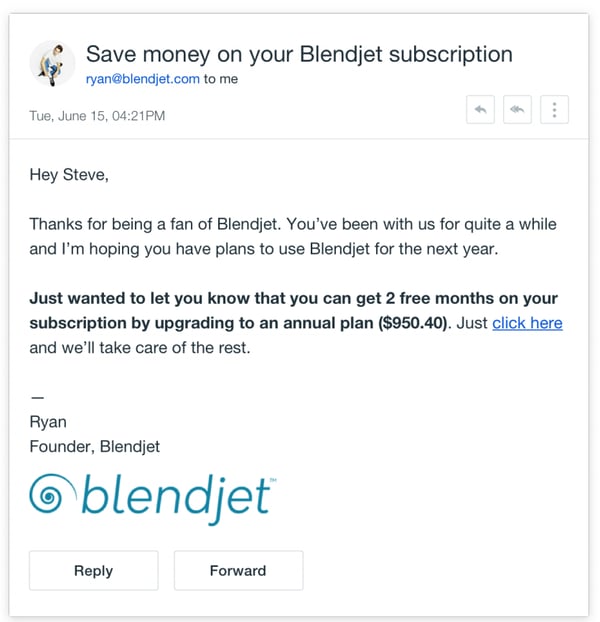Click the $950.40 annual plan price
The width and height of the screenshot is (600, 622).
point(413,323)
